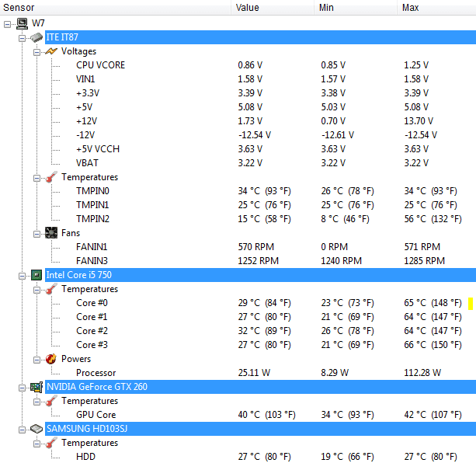
Task: Click the 112.28 W max value
Action: coord(422,373)
